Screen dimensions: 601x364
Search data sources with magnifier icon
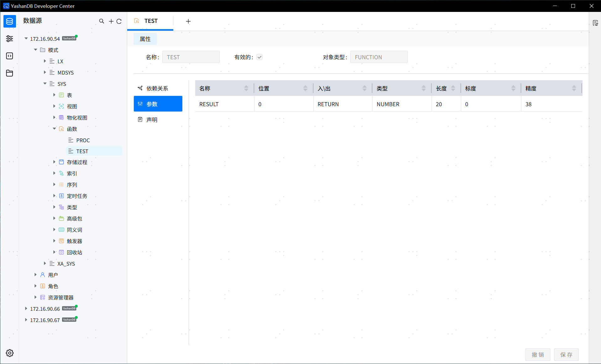pyautogui.click(x=102, y=21)
